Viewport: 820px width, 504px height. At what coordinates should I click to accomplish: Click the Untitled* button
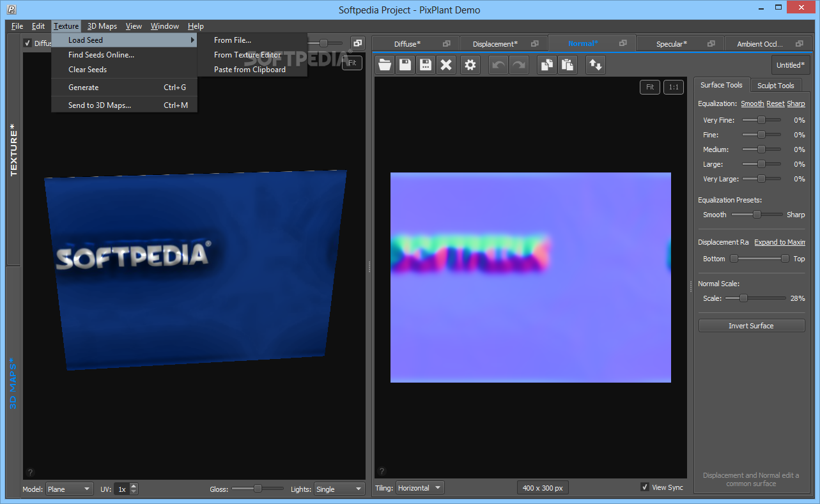pos(790,65)
